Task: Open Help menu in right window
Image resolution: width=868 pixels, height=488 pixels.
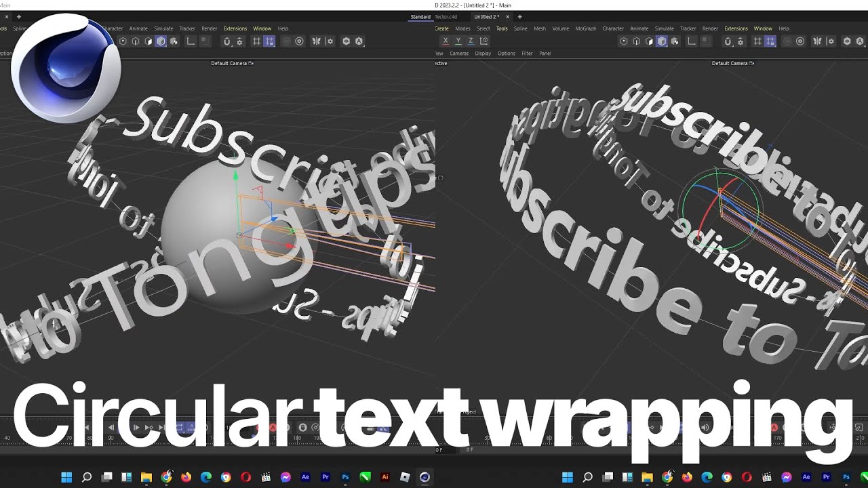Action: click(784, 28)
